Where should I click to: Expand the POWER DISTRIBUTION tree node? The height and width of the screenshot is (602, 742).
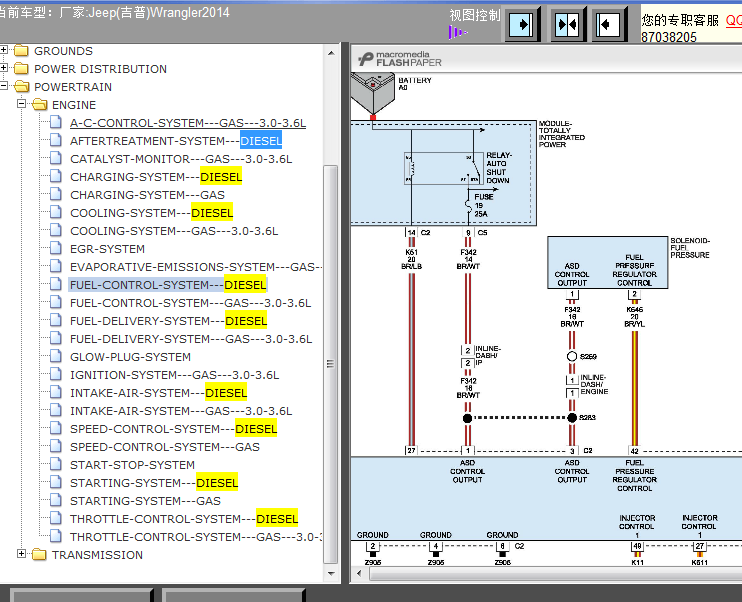pyautogui.click(x=4, y=67)
